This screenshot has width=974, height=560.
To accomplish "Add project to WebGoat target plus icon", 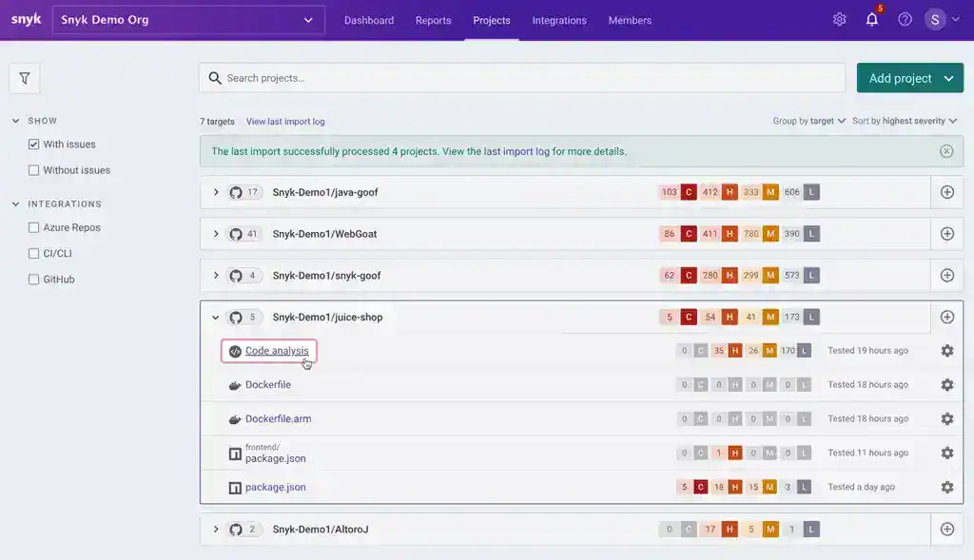I will point(946,234).
